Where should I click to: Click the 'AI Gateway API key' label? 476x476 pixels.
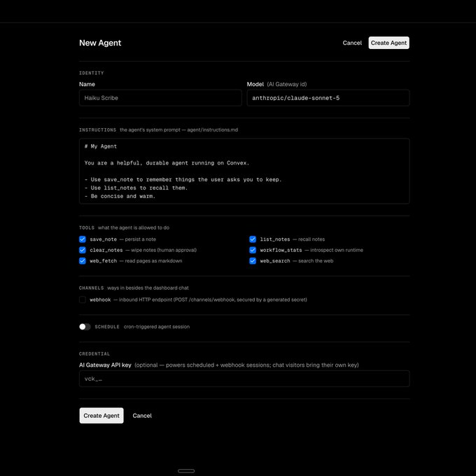(x=105, y=365)
